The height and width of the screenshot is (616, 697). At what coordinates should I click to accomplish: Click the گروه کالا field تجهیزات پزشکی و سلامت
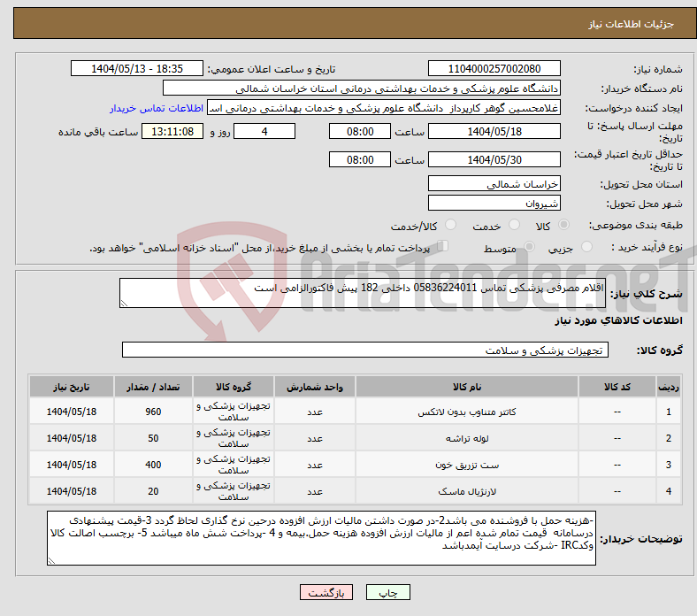365,350
